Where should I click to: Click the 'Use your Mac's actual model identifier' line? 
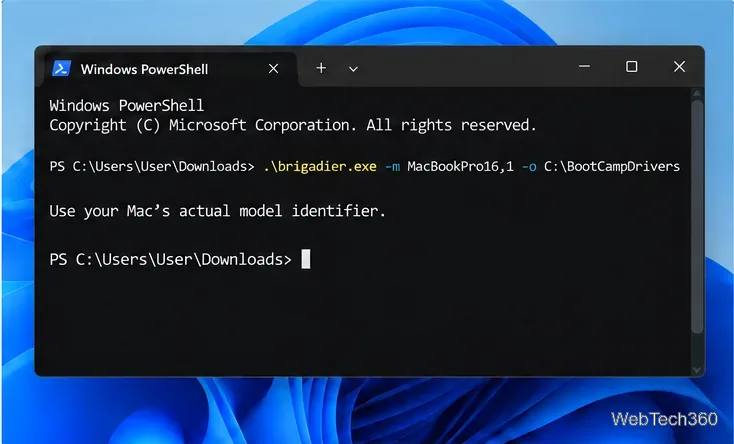click(x=217, y=211)
